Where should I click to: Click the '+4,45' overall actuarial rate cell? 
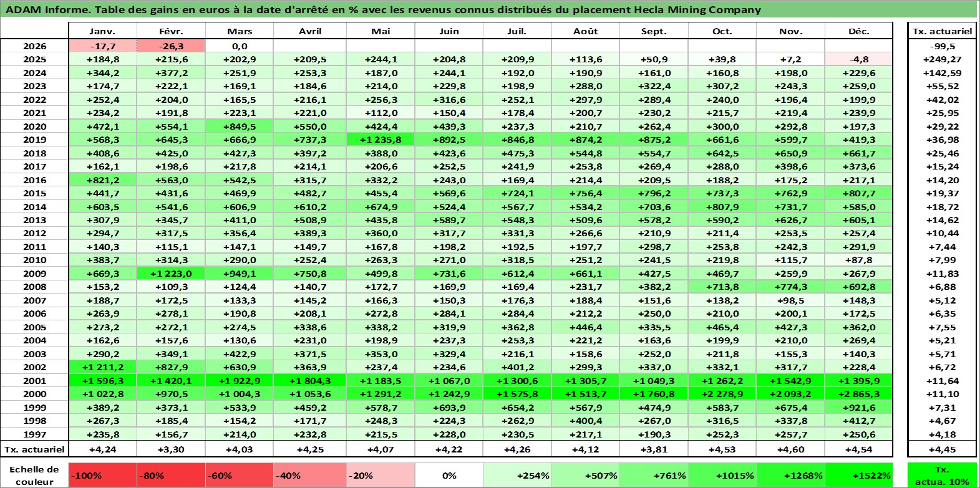pos(942,449)
